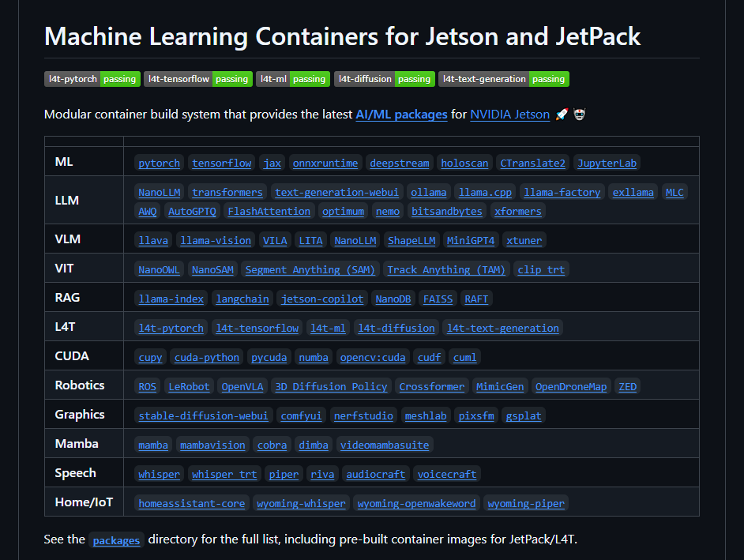Open the videomambasuite link

(385, 445)
